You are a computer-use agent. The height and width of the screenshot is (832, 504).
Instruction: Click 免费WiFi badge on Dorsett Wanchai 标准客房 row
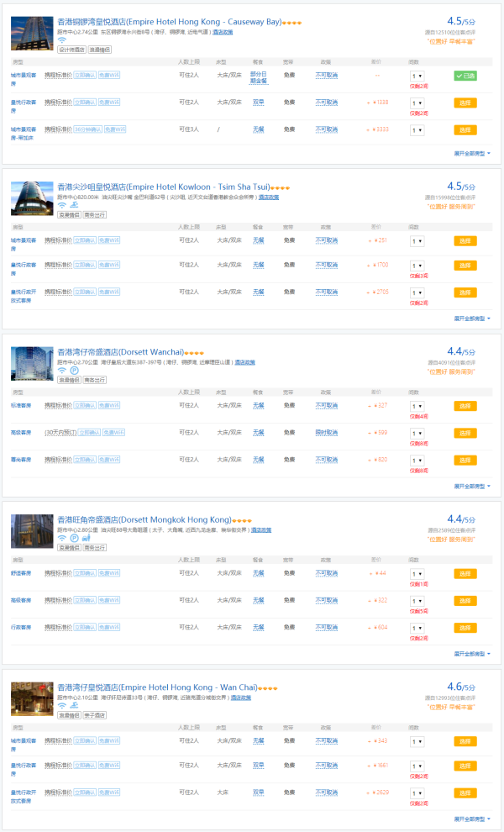108,405
